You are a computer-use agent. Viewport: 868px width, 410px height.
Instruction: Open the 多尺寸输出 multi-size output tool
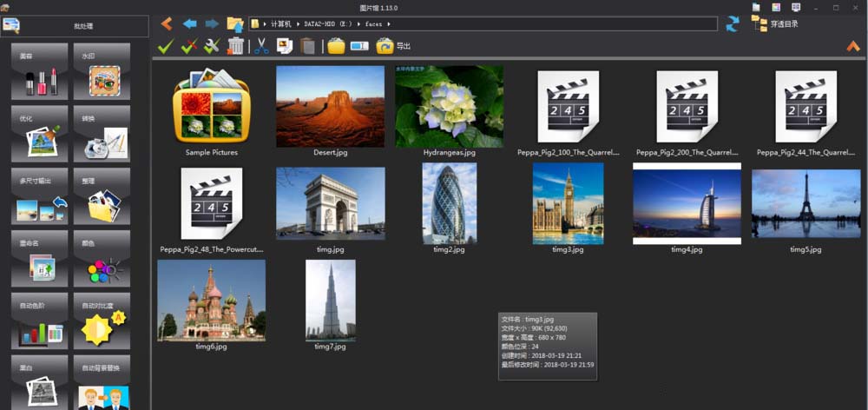click(x=39, y=196)
